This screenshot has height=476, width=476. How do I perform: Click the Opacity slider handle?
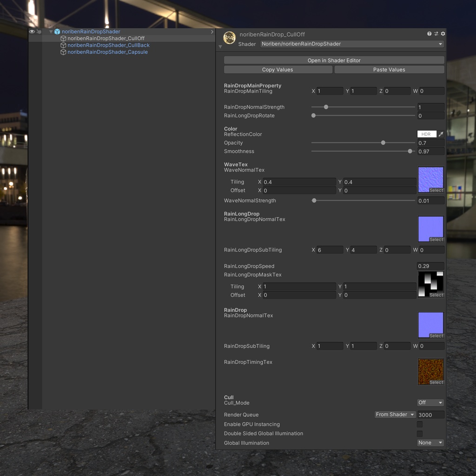383,143
